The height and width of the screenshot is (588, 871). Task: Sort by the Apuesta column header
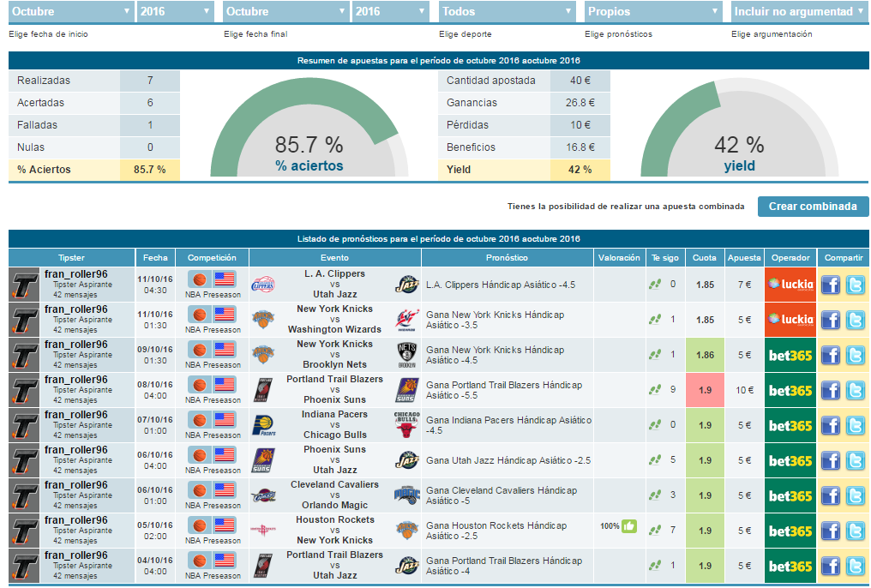click(x=744, y=258)
